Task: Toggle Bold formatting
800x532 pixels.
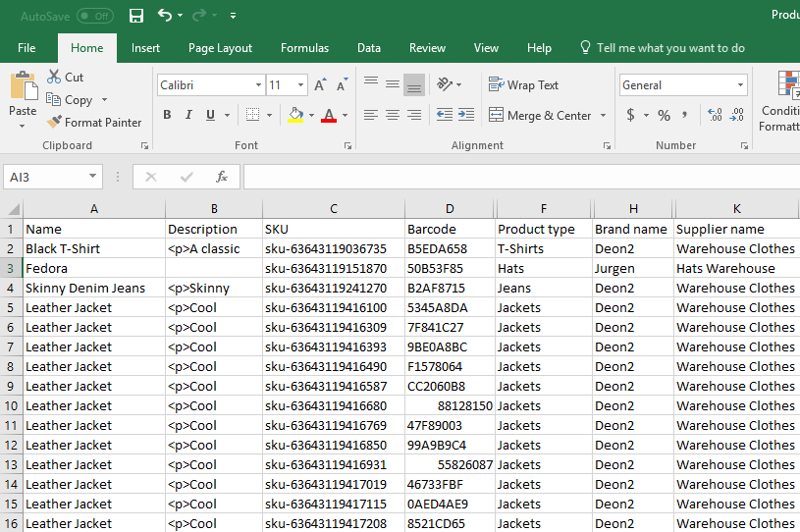Action: pyautogui.click(x=167, y=115)
